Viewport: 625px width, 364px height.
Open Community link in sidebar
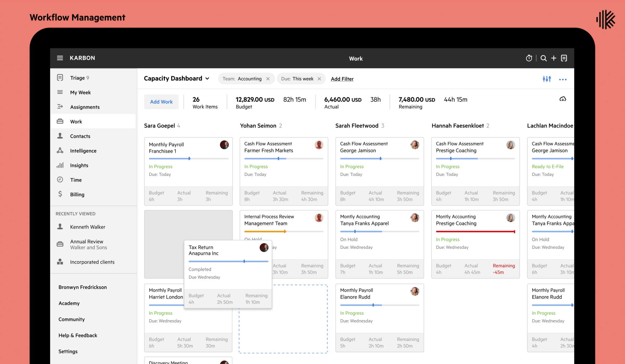point(72,319)
